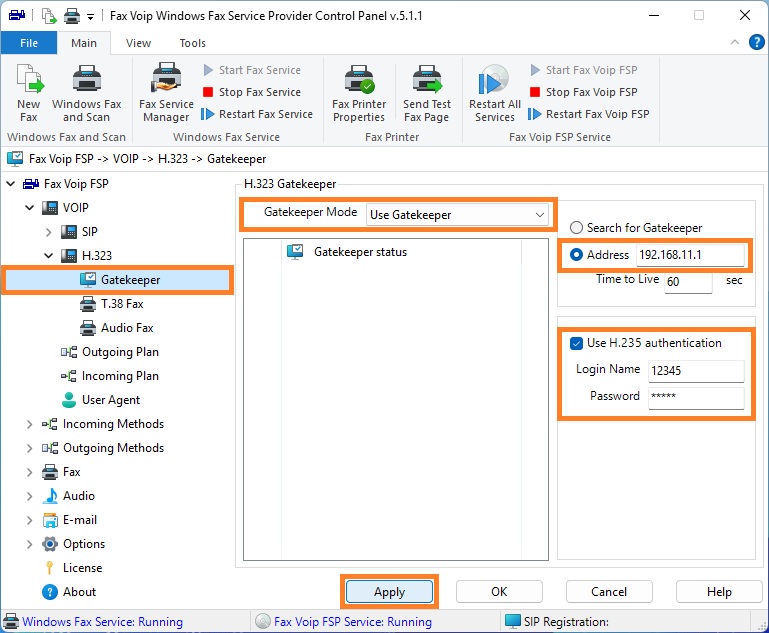Open New Fax from the ribbon

[x=29, y=93]
